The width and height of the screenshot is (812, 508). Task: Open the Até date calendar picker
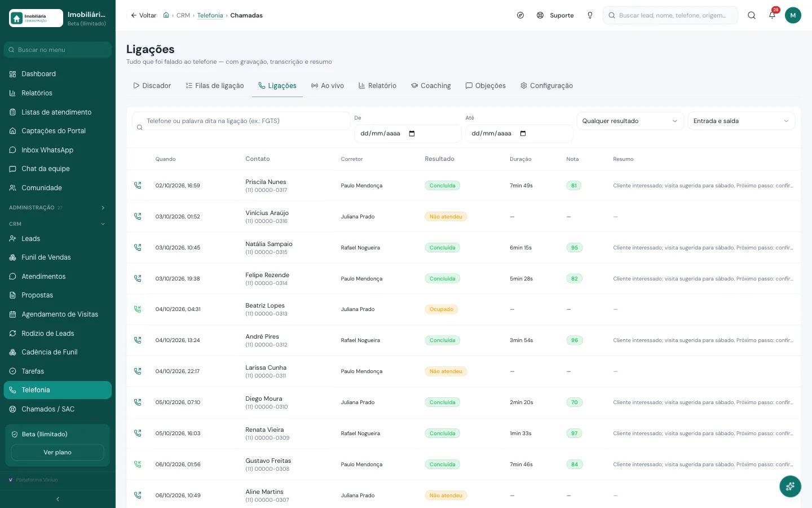pos(523,134)
